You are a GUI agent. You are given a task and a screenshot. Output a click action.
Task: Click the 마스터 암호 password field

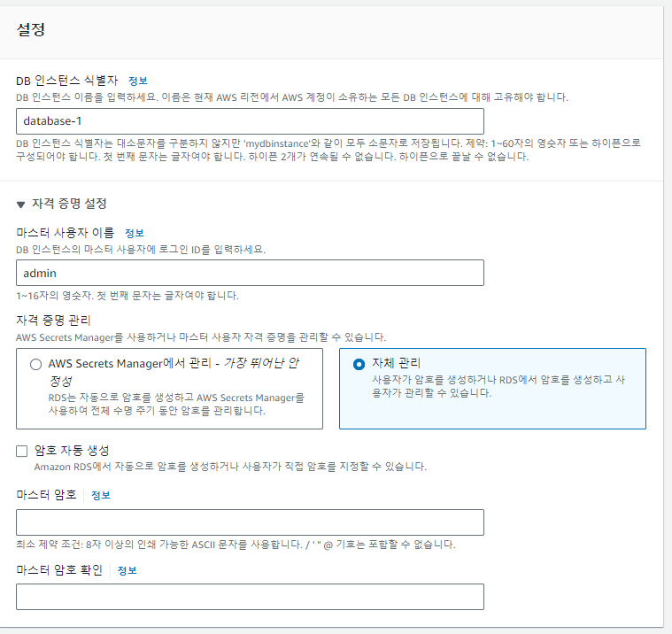[250, 522]
